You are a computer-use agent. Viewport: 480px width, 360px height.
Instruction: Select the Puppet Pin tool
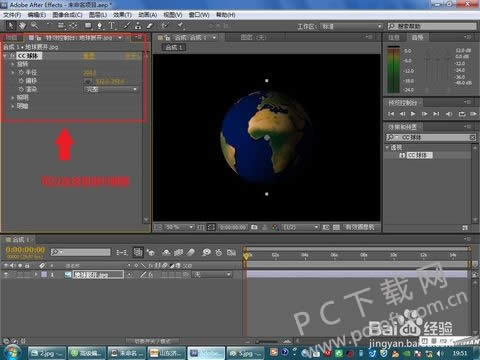click(x=180, y=26)
